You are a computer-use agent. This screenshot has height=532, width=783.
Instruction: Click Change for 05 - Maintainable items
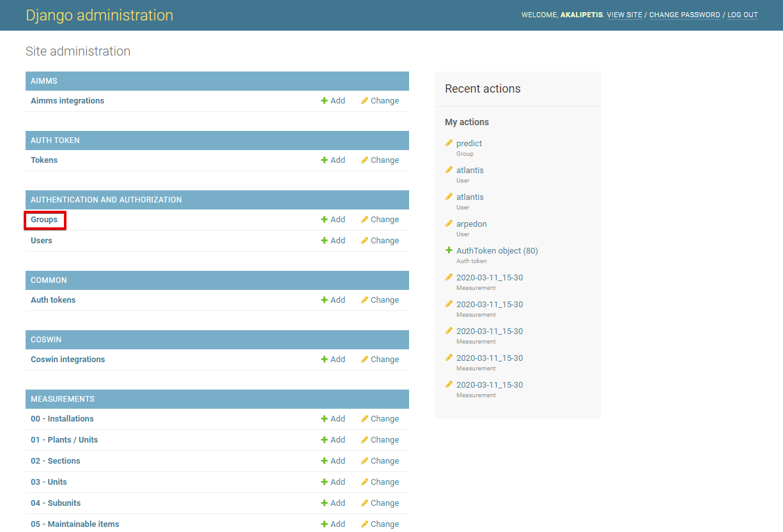pyautogui.click(x=380, y=524)
